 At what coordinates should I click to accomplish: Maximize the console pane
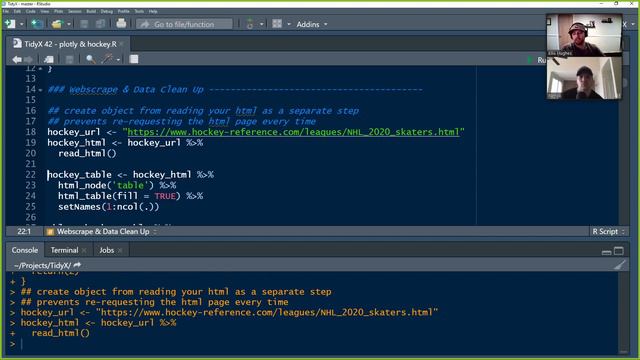point(619,251)
